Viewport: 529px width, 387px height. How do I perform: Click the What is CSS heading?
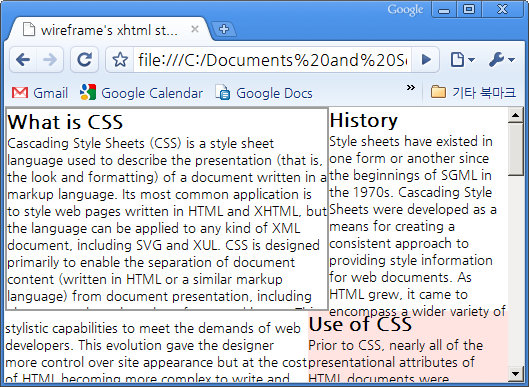[x=65, y=122]
